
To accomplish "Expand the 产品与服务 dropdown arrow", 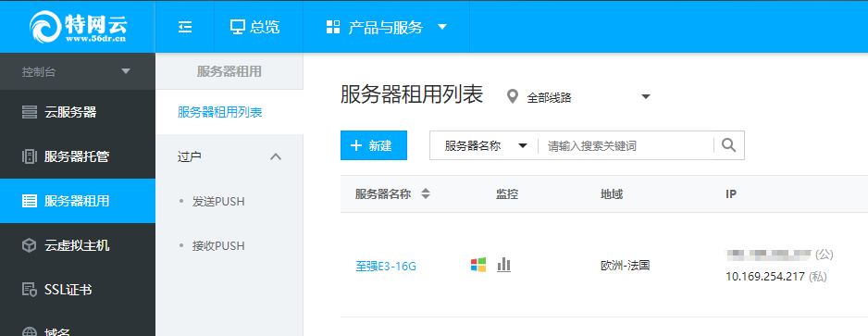I will click(441, 27).
